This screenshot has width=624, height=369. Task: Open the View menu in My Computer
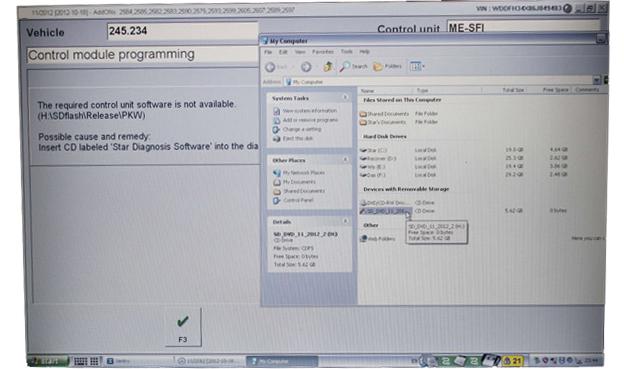(300, 52)
